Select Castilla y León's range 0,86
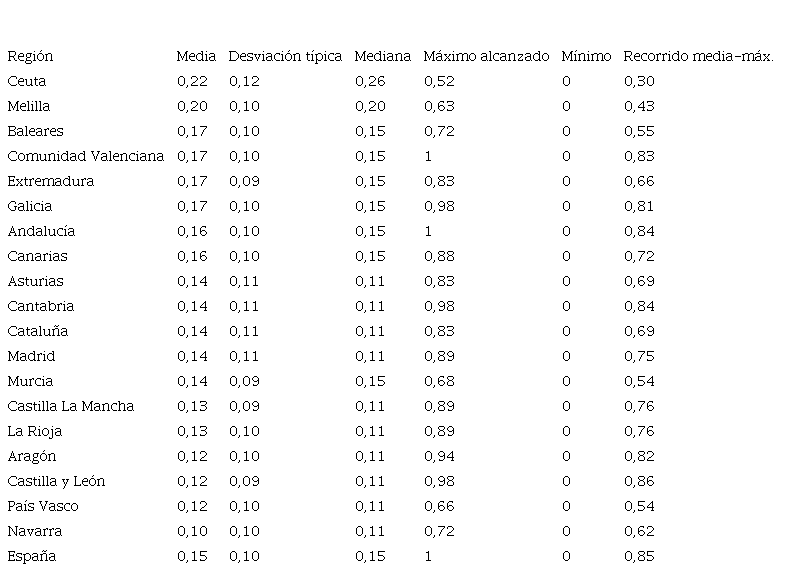This screenshot has width=787, height=572. point(639,482)
